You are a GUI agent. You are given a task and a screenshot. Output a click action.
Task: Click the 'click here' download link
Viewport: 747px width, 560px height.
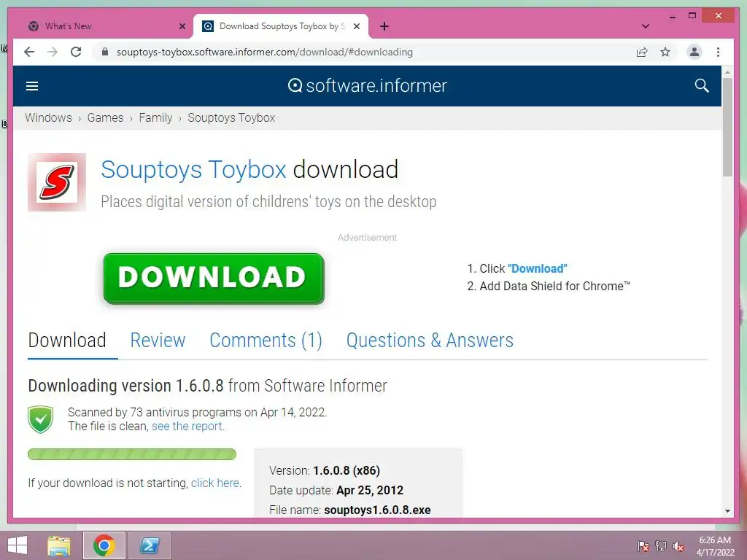pyautogui.click(x=215, y=483)
